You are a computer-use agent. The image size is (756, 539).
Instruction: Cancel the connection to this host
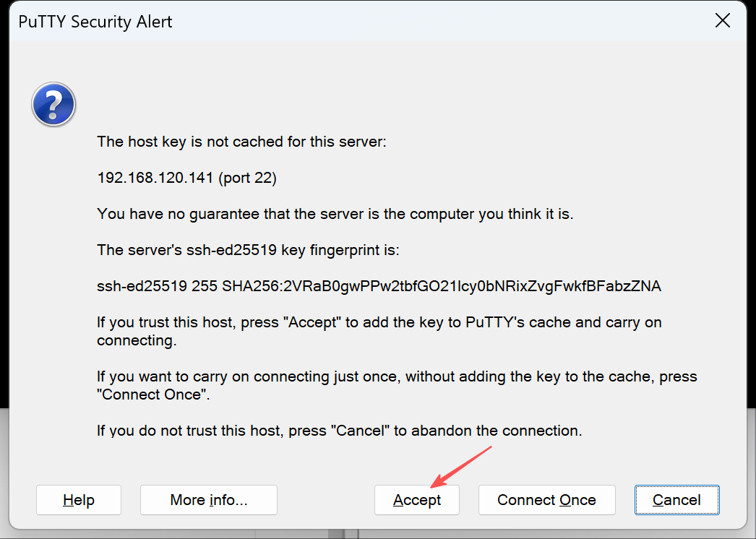[x=676, y=500]
